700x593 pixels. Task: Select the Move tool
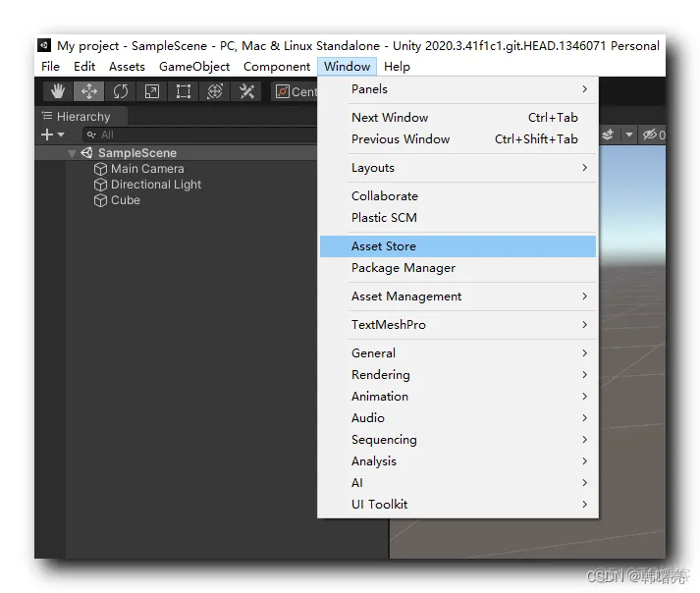[x=88, y=91]
